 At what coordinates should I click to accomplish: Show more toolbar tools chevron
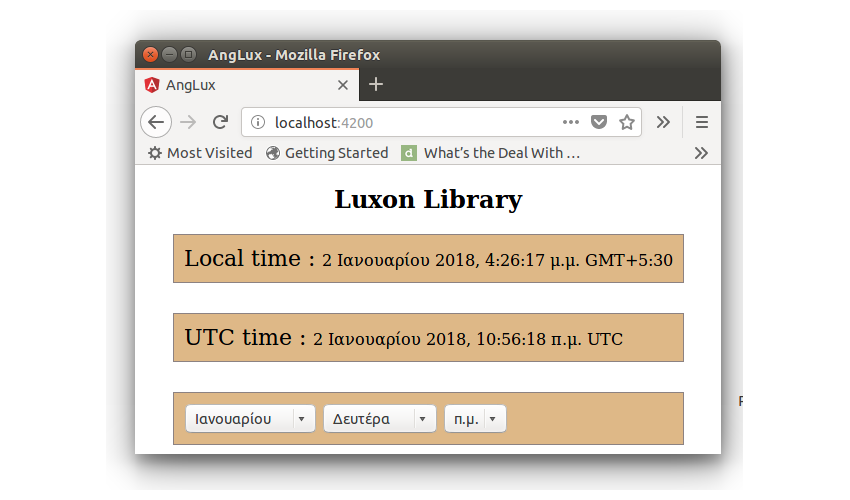663,122
